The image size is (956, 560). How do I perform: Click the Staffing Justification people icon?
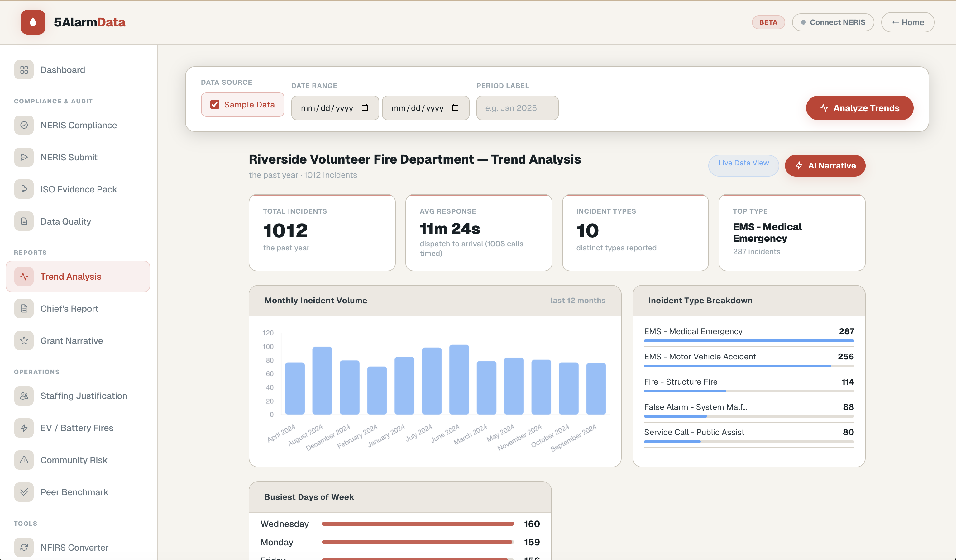pyautogui.click(x=24, y=396)
